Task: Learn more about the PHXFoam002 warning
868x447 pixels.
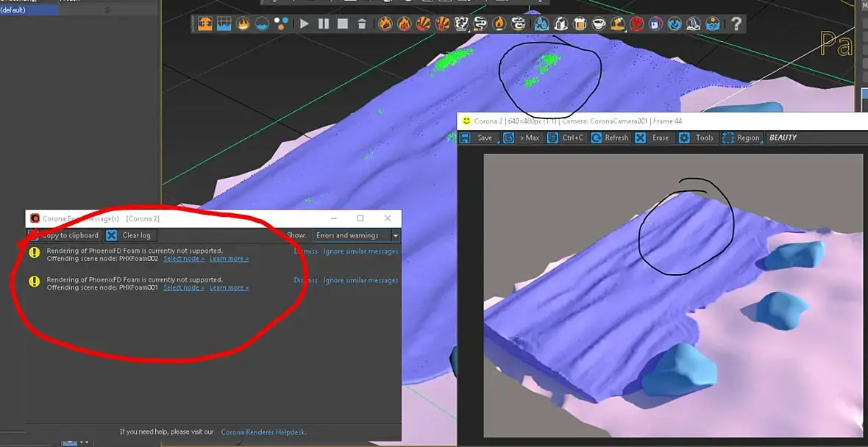Action: [230, 259]
